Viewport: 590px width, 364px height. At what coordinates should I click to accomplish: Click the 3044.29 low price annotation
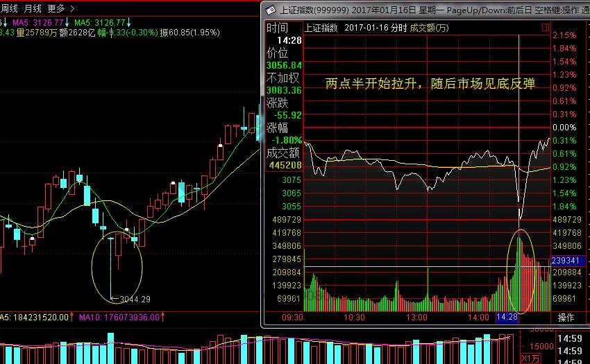pos(135,300)
